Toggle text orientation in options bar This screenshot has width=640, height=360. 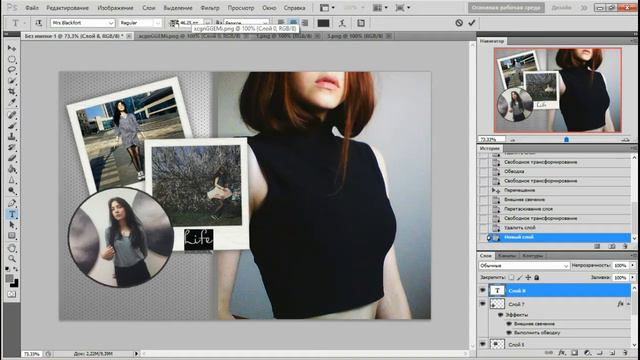coord(39,23)
